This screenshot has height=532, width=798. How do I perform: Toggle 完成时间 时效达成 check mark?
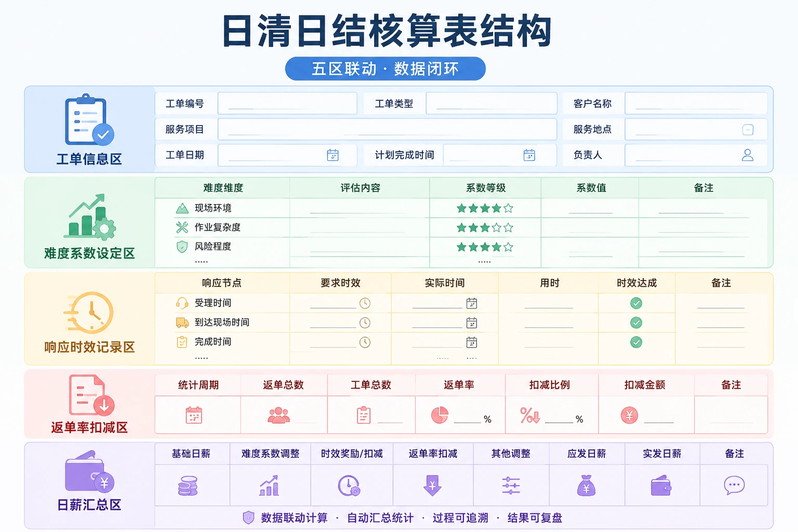(x=636, y=342)
